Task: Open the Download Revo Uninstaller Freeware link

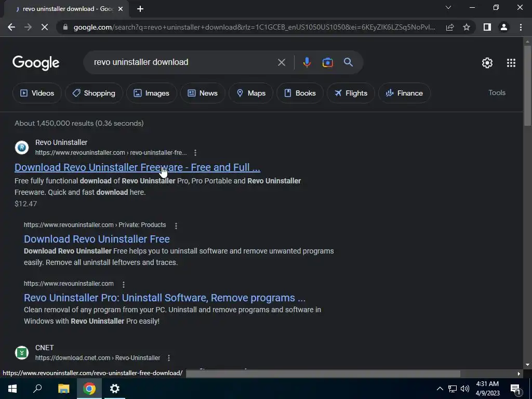Action: click(x=137, y=167)
